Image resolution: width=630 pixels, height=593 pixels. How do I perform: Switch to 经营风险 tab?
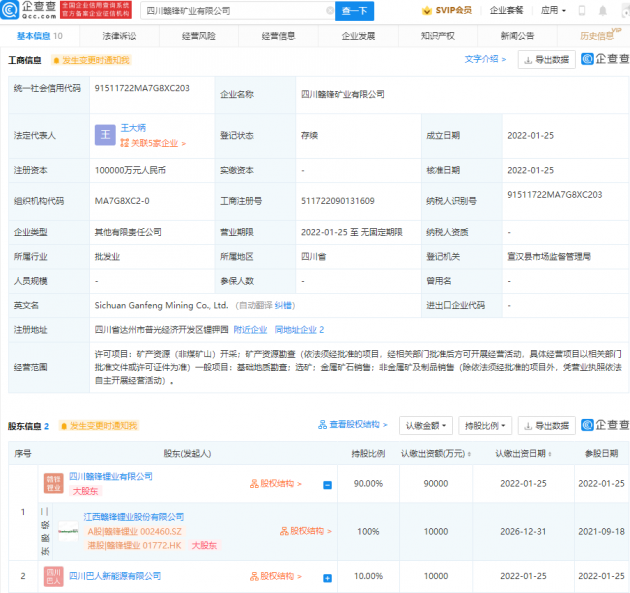(198, 36)
